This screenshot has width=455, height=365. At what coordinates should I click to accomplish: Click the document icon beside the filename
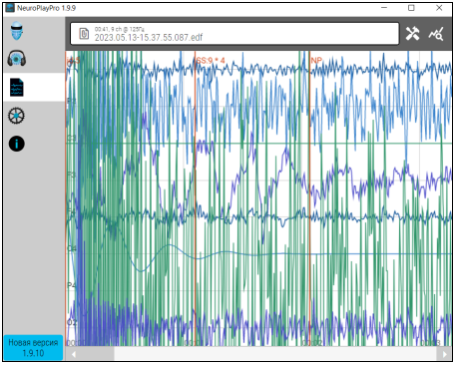click(84, 34)
